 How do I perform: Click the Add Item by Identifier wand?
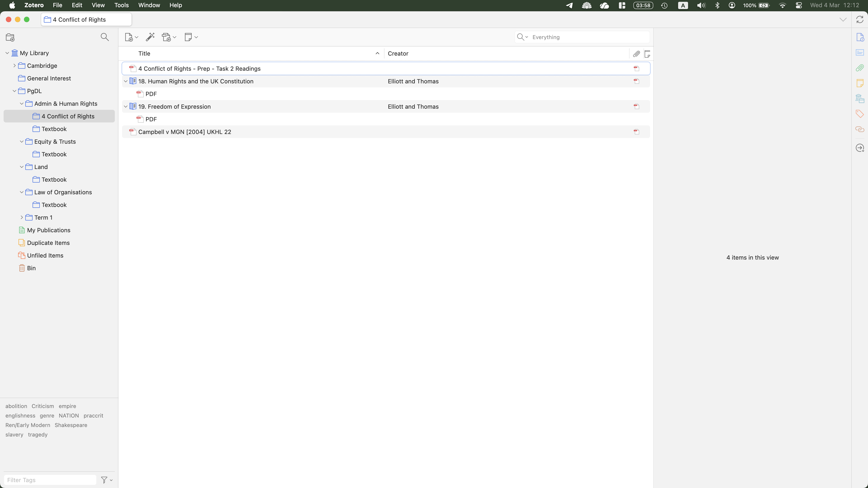[x=150, y=37]
